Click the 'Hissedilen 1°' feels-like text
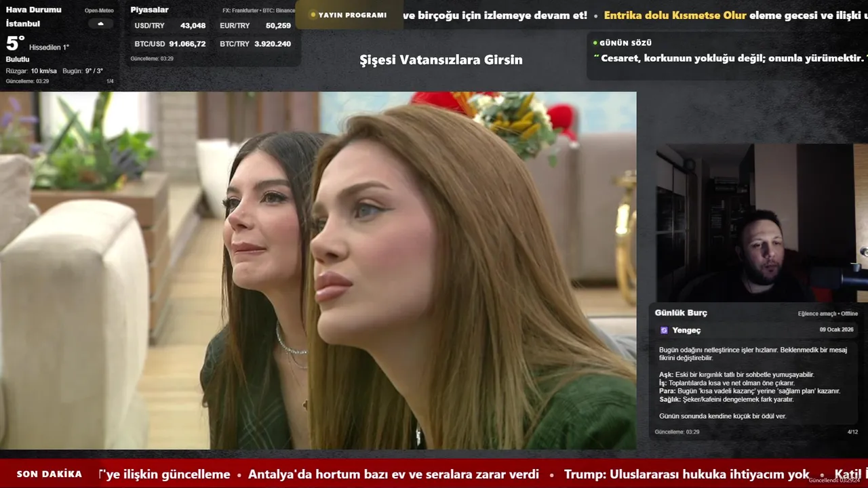This screenshot has width=868, height=488. click(x=49, y=47)
